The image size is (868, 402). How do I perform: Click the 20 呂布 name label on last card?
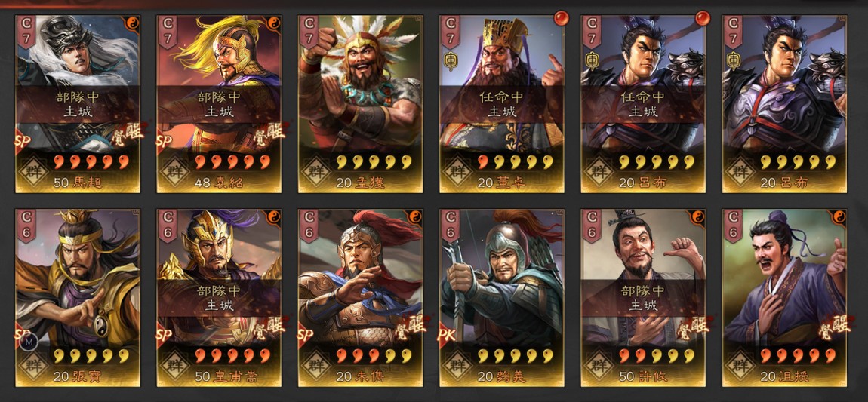(x=784, y=183)
